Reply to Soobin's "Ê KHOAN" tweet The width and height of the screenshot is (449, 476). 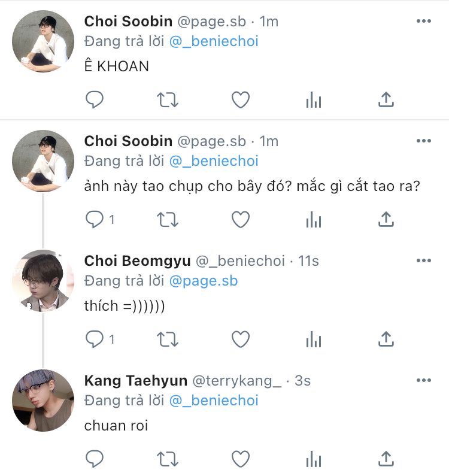coord(95,100)
